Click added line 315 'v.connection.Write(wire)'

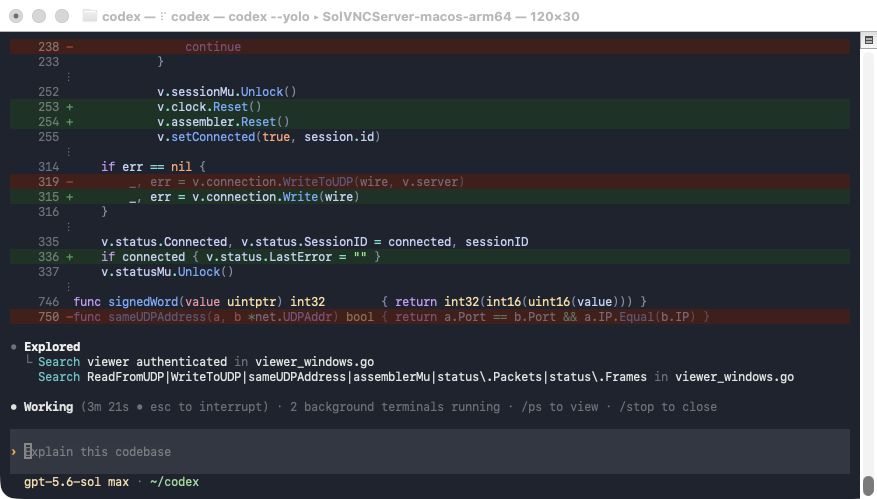click(x=430, y=197)
